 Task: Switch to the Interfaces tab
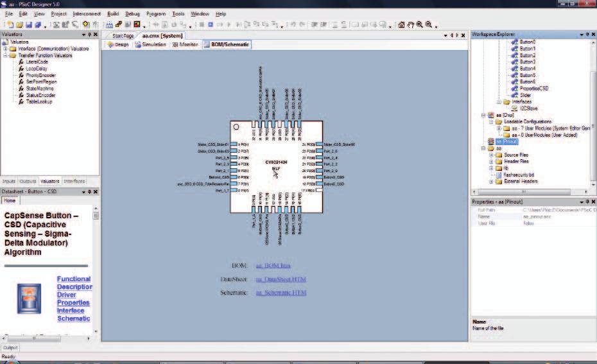tap(74, 181)
